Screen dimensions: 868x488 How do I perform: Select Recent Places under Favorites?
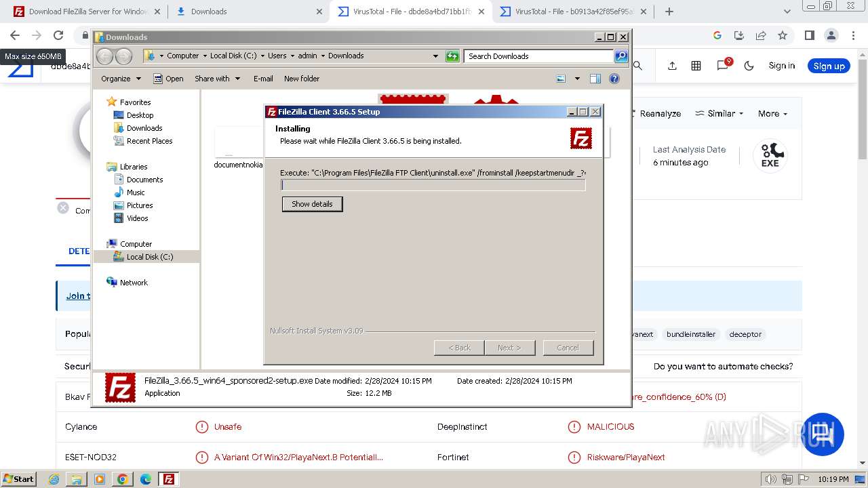142,141
